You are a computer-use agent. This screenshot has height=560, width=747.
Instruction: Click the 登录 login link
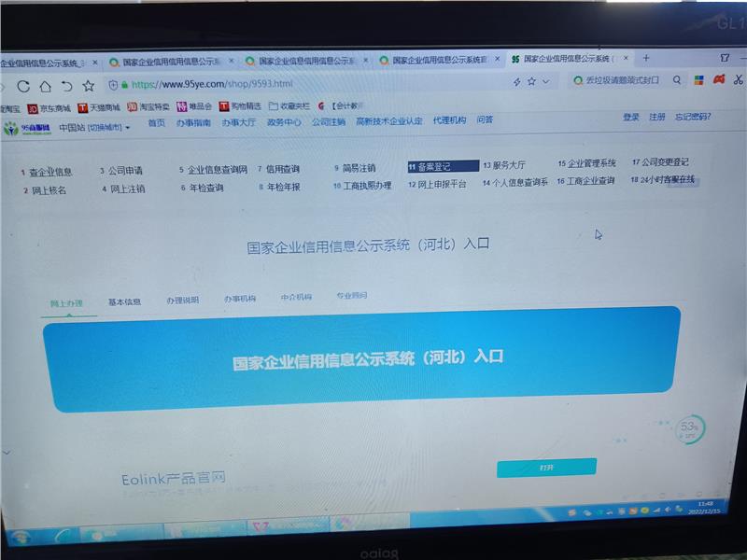631,118
